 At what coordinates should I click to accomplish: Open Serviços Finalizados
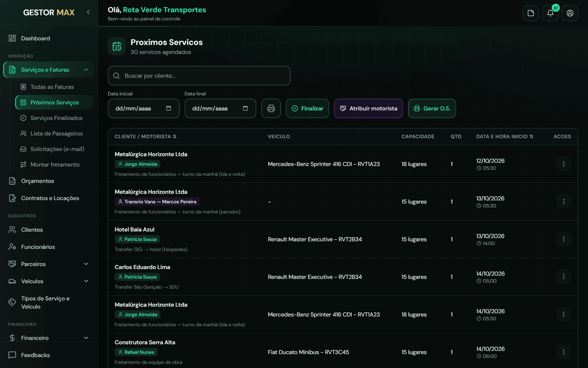click(54, 118)
